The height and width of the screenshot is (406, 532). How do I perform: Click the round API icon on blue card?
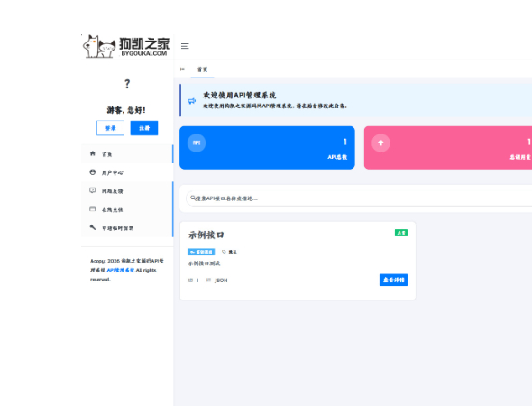197,143
